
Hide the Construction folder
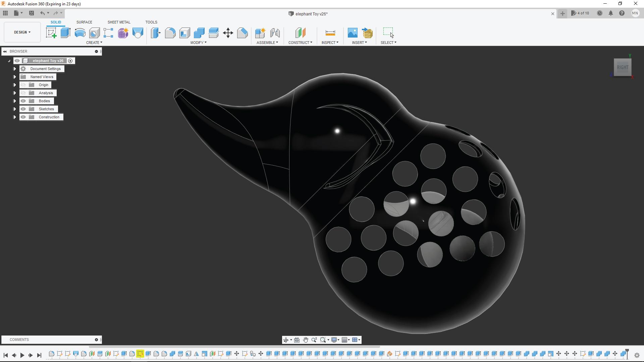point(23,117)
